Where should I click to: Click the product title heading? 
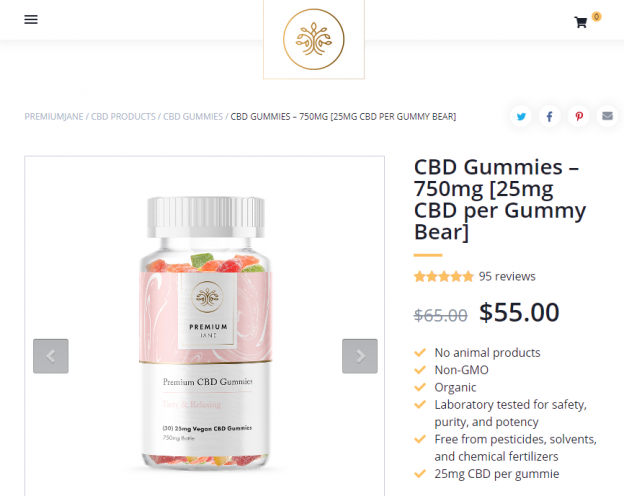pyautogui.click(x=500, y=199)
